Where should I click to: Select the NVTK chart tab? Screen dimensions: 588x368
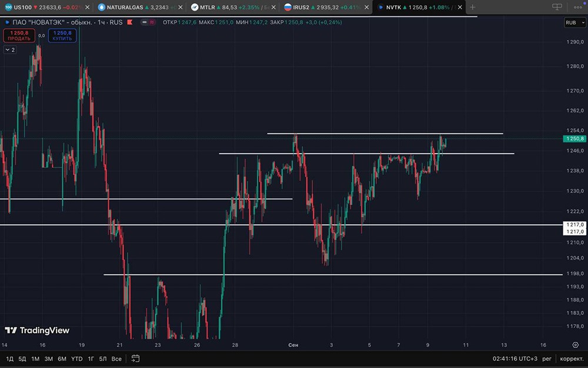coord(419,7)
